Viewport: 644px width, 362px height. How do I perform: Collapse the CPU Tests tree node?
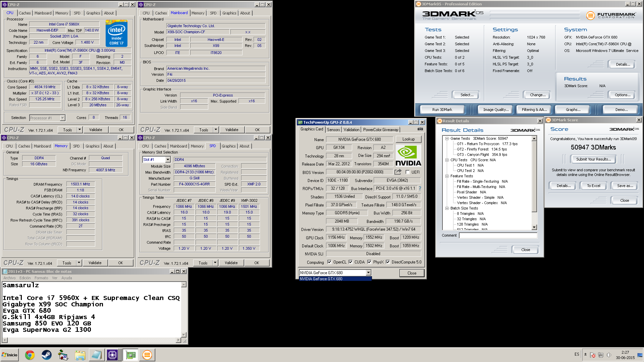click(447, 160)
